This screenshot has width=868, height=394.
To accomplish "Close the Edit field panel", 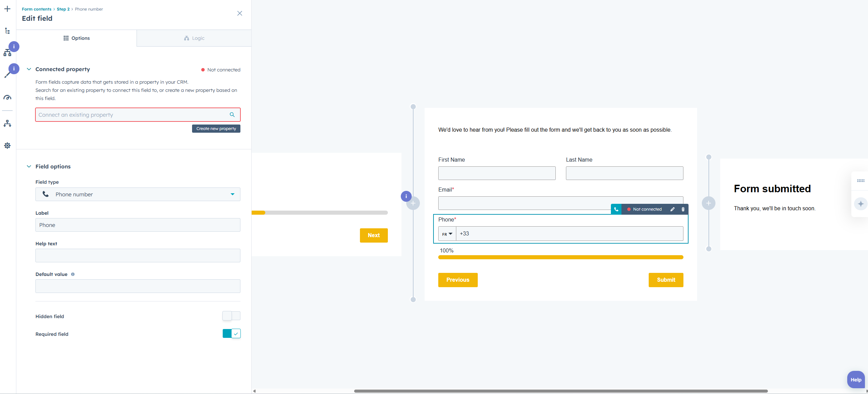I will click(240, 13).
